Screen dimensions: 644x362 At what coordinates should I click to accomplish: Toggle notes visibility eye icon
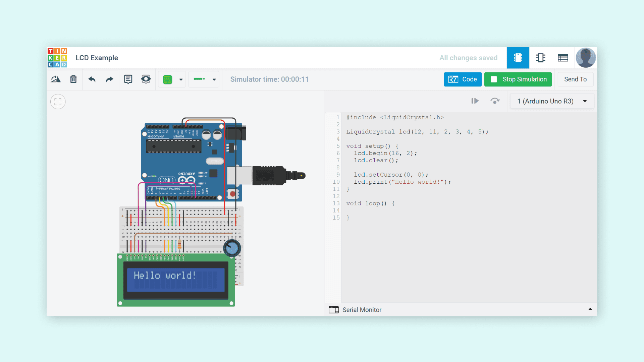click(x=146, y=79)
